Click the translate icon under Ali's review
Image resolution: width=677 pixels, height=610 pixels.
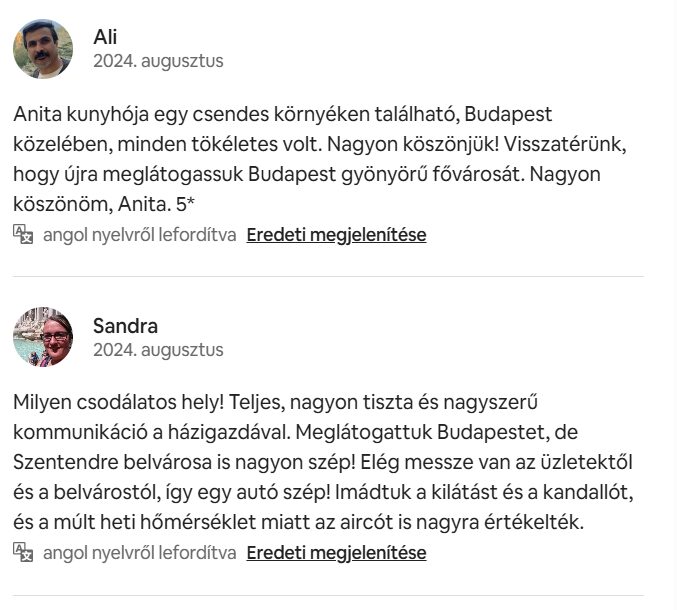pos(23,235)
